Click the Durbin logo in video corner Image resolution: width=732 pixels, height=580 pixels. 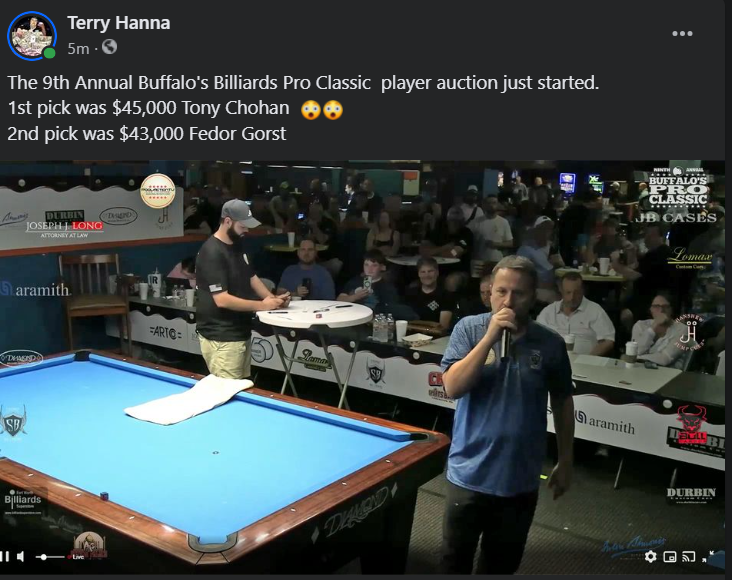click(x=691, y=495)
